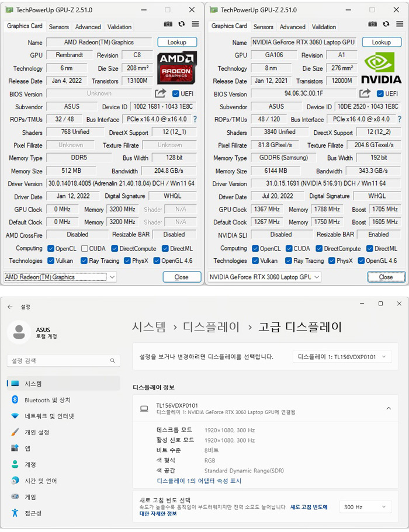Open 시간 및 언어 settings
The width and height of the screenshot is (409, 532).
[64, 481]
